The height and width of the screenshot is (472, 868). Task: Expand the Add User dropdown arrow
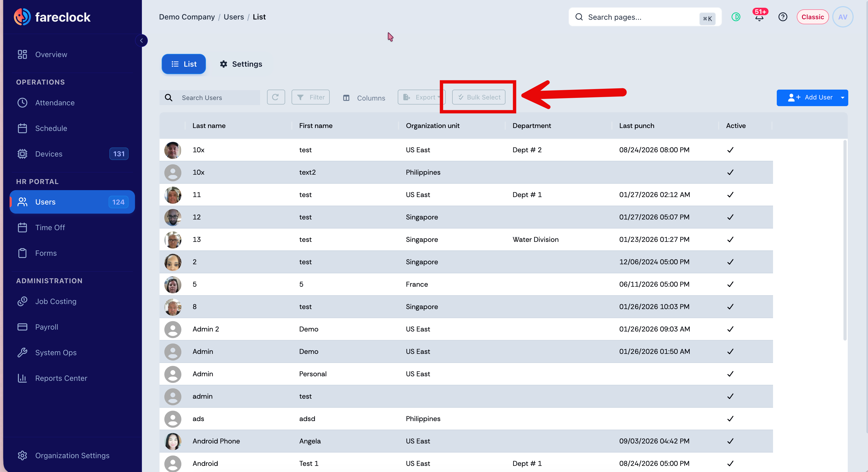click(842, 98)
